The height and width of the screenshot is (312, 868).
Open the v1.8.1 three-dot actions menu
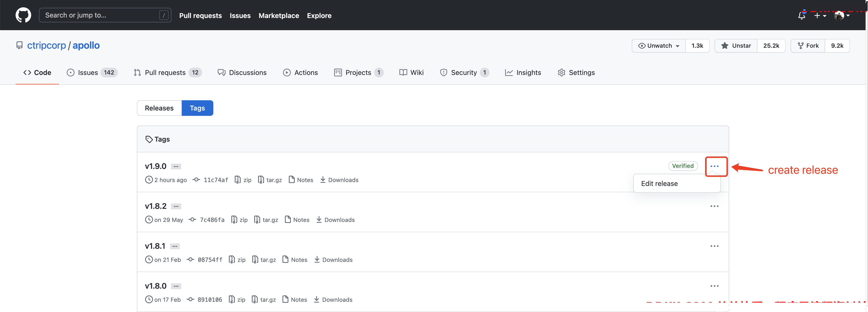(714, 246)
